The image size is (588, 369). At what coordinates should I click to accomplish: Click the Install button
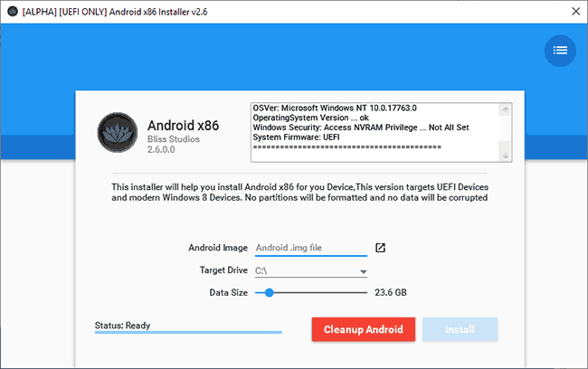click(x=460, y=329)
